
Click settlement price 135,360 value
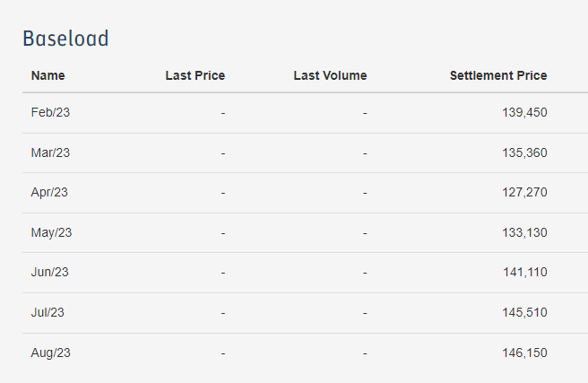pos(524,152)
